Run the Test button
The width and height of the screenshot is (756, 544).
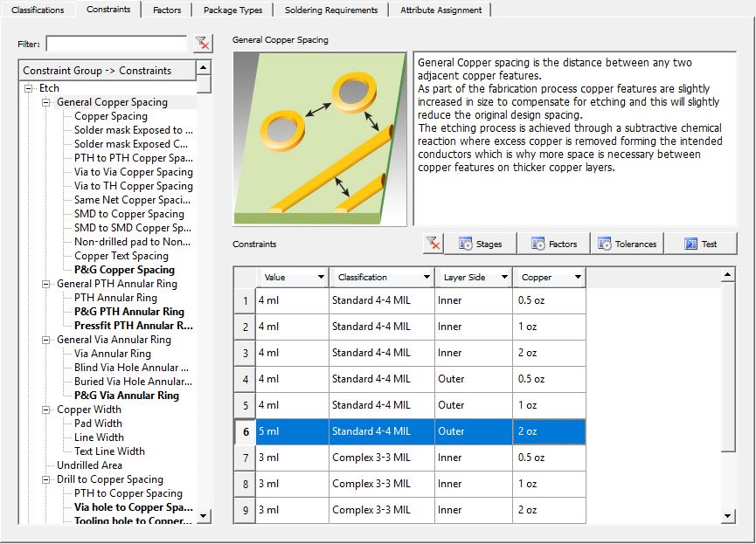click(x=700, y=244)
